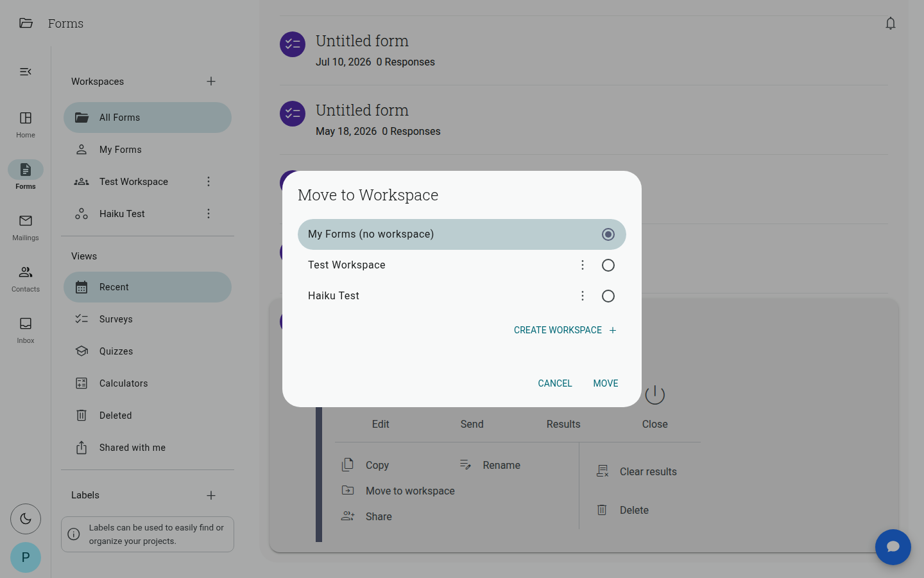Image resolution: width=924 pixels, height=578 pixels.
Task: Open the Calculators view
Action: point(148,383)
